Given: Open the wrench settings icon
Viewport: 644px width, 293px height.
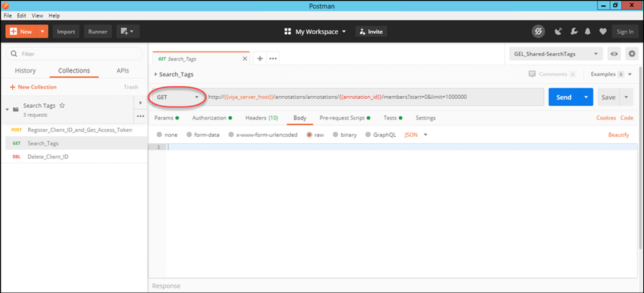Looking at the screenshot, I should [574, 31].
